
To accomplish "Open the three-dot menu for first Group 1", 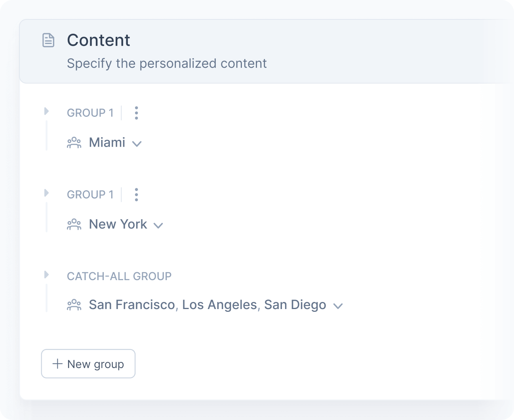I will 136,113.
